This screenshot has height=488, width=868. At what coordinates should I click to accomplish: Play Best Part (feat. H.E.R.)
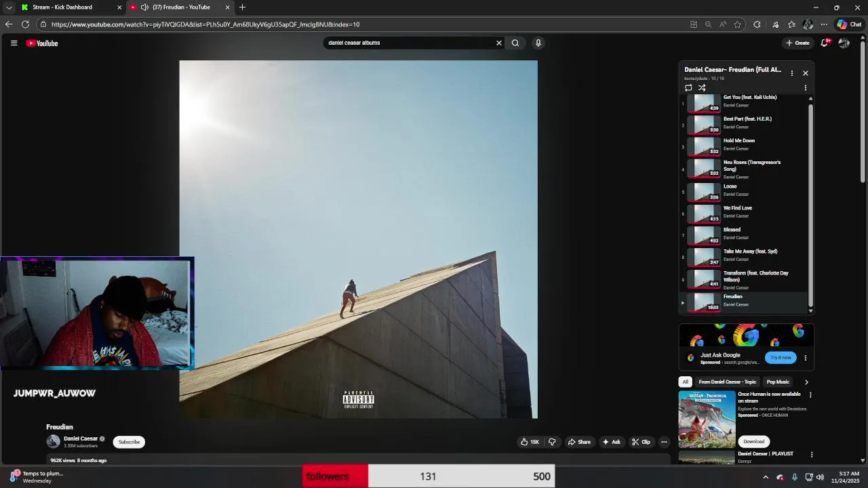pyautogui.click(x=744, y=125)
